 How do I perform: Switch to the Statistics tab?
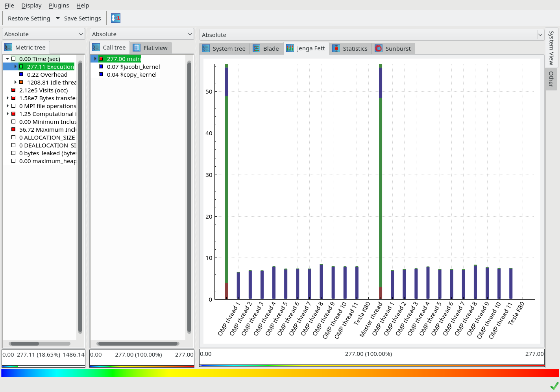[350, 48]
